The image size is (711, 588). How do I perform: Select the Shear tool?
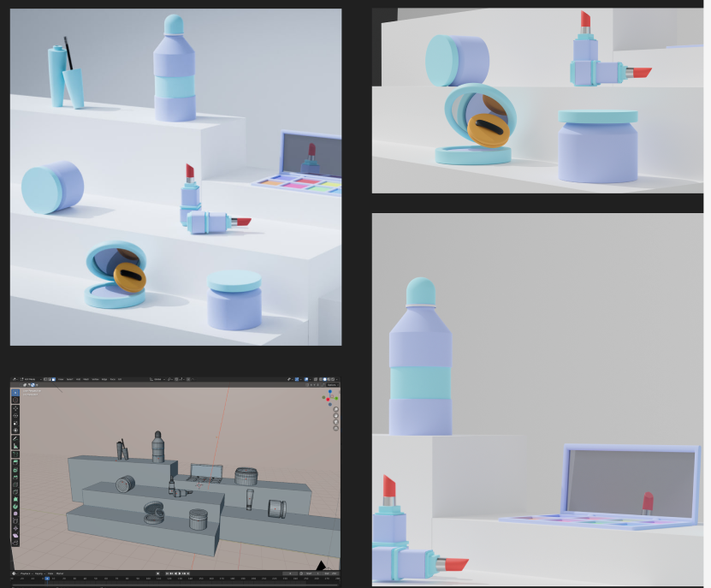15,536
